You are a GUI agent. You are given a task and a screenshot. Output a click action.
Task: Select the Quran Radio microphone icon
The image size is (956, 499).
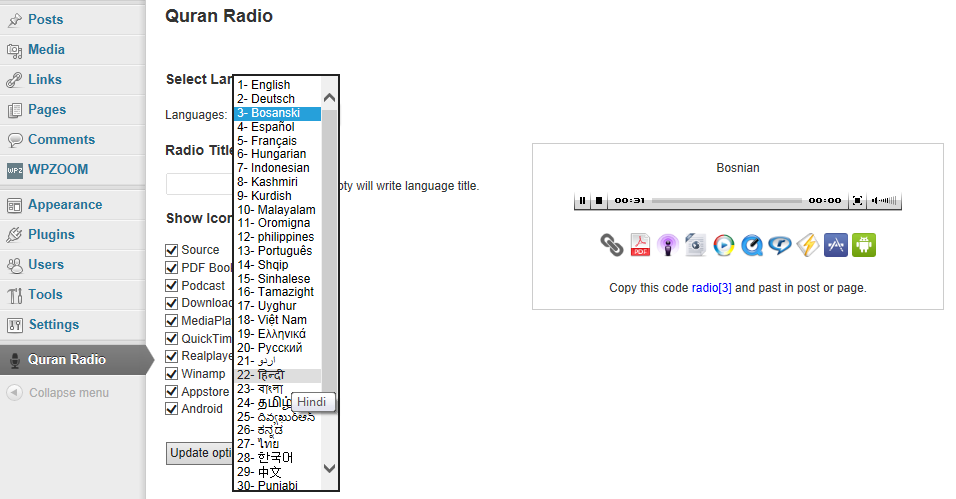[15, 360]
